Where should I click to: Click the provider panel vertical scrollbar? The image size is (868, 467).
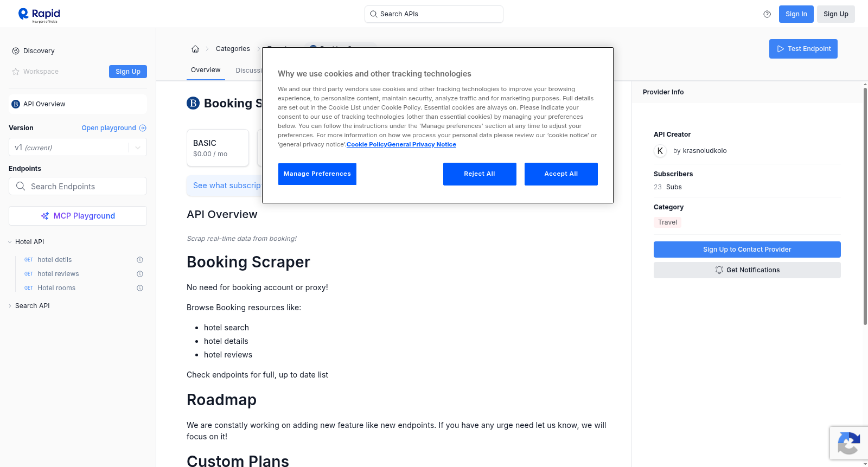point(865,206)
